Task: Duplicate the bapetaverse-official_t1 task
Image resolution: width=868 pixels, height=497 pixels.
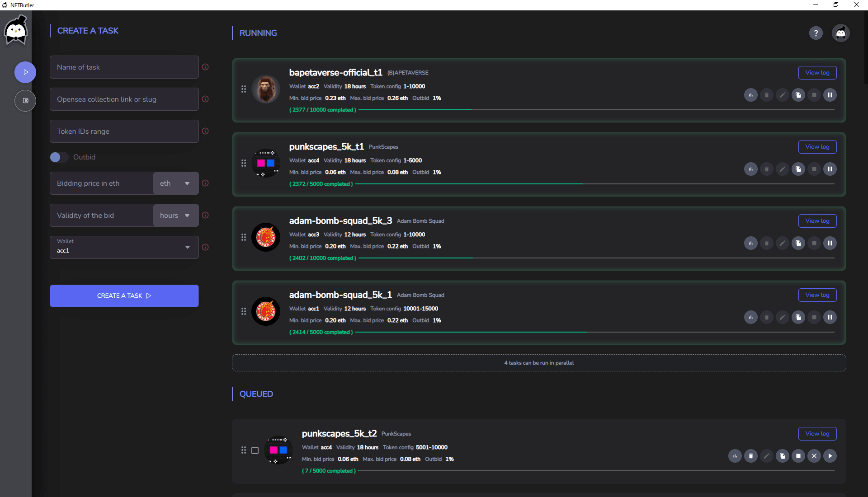Action: click(x=798, y=95)
